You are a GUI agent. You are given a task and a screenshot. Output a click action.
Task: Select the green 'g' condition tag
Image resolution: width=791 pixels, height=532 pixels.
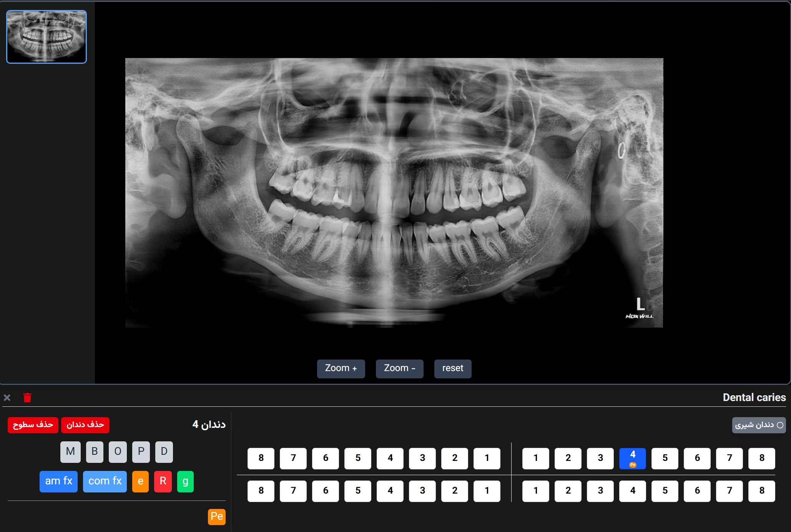(185, 481)
